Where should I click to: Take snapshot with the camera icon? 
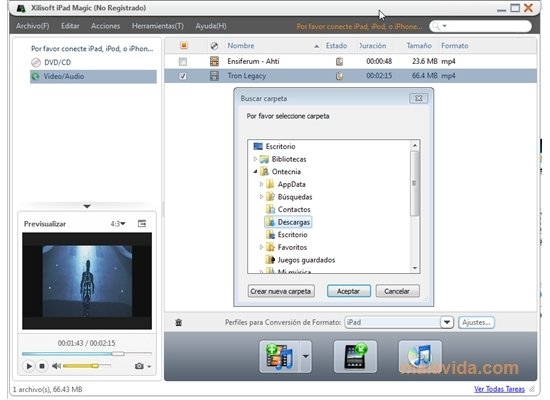[139, 366]
